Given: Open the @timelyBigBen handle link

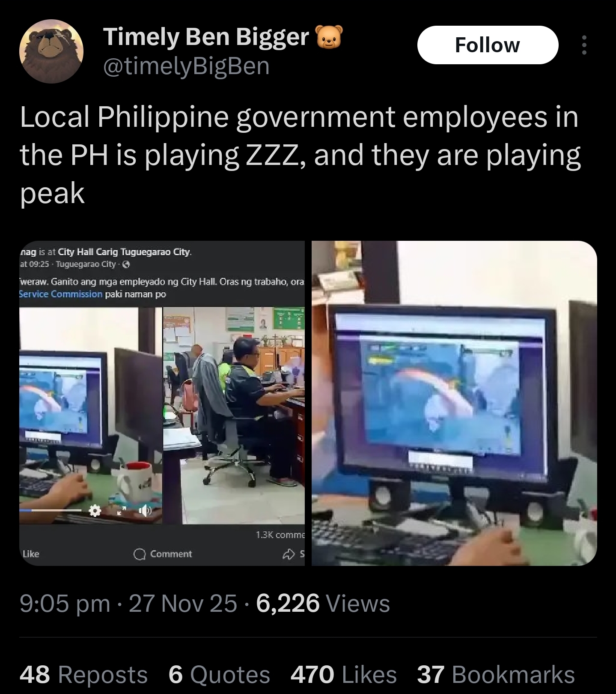Looking at the screenshot, I should (186, 66).
